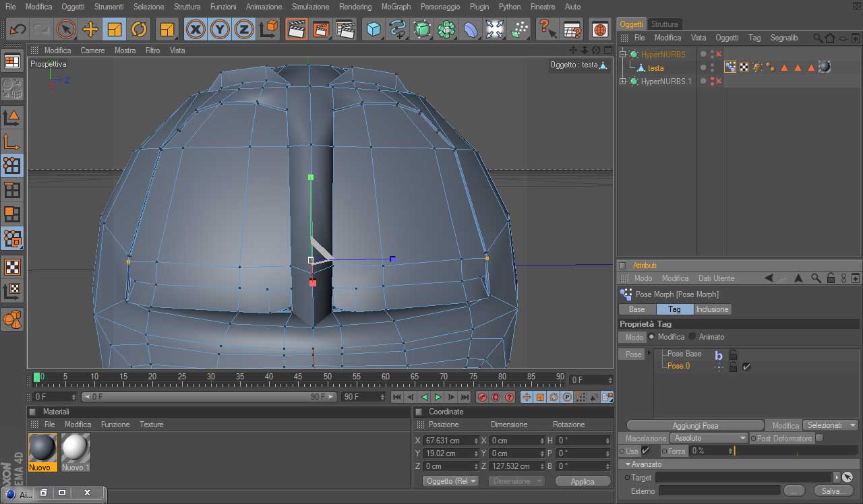Select the Rotate tool icon
The width and height of the screenshot is (863, 504).
pos(139,29)
